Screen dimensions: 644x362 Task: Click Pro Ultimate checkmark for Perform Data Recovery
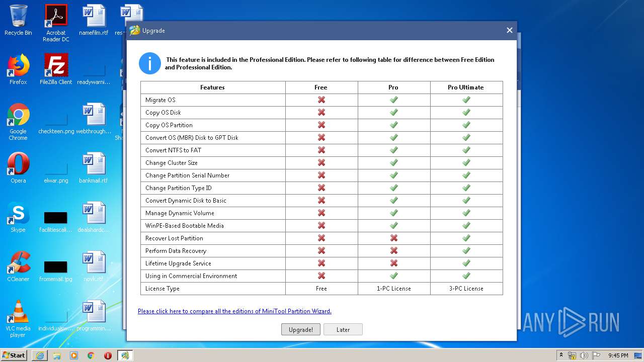point(466,251)
